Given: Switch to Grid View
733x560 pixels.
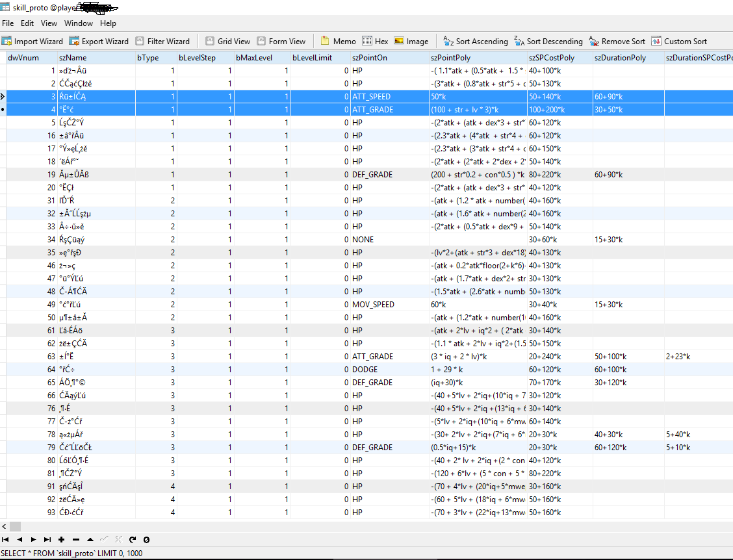Looking at the screenshot, I should pos(227,41).
